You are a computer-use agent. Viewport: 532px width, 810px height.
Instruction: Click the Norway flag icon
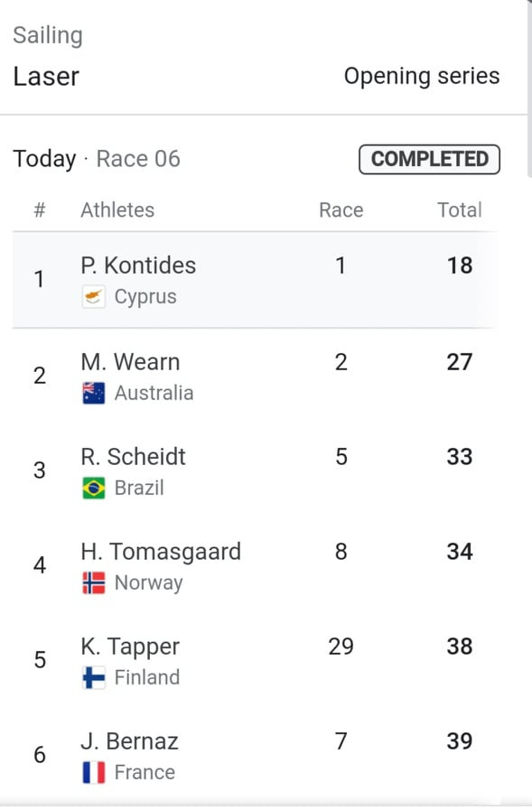(94, 582)
